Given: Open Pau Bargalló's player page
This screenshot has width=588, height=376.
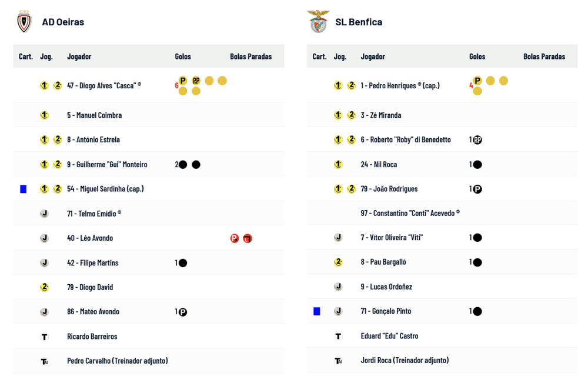Looking at the screenshot, I should pyautogui.click(x=383, y=262).
